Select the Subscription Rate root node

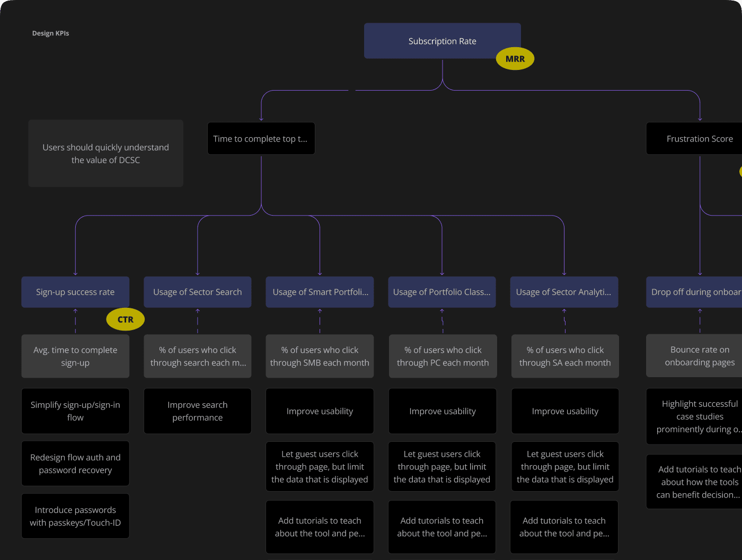(442, 41)
